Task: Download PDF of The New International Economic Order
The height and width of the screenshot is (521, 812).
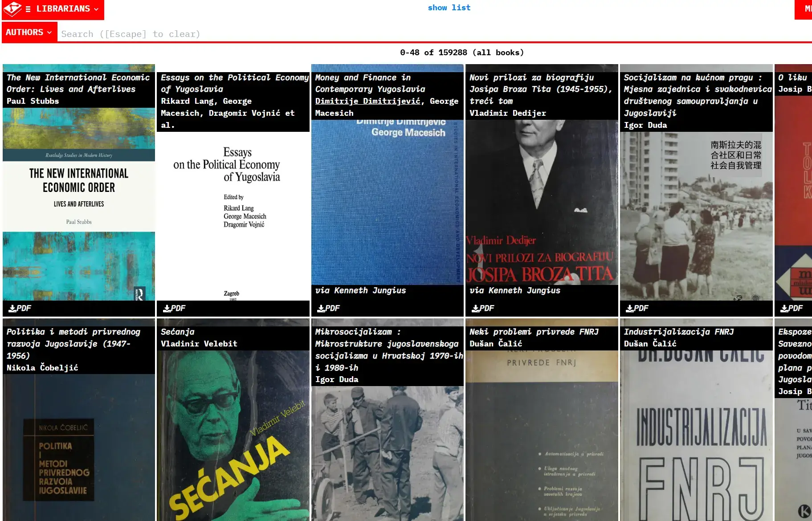Action: pos(20,308)
